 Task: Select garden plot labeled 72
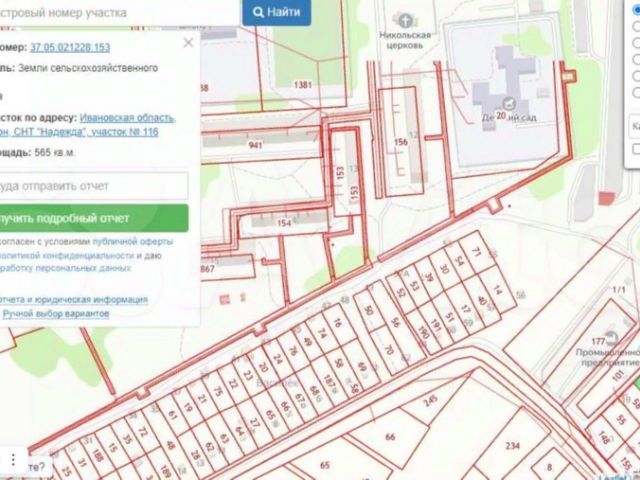coord(142,431)
